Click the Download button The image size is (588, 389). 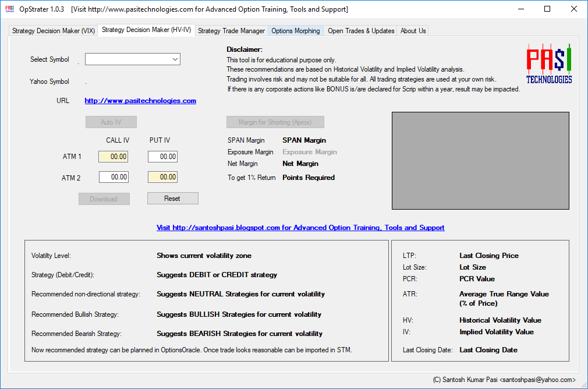pyautogui.click(x=104, y=199)
